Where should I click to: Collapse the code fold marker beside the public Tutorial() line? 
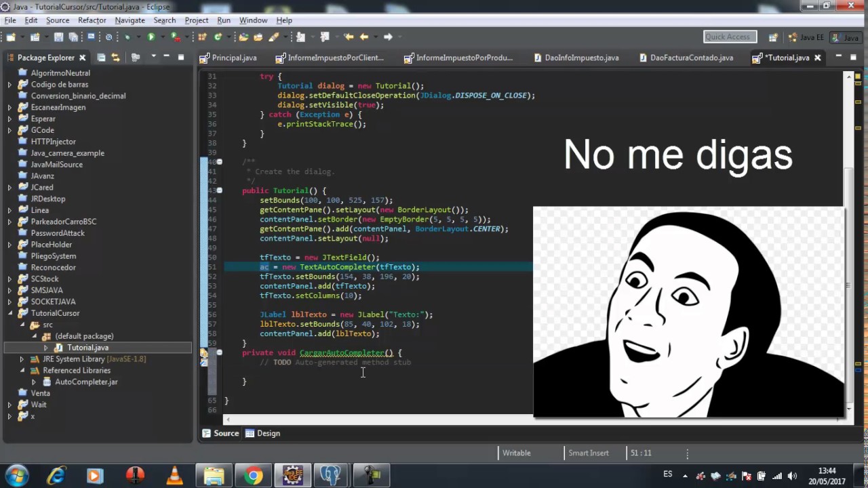pos(219,190)
